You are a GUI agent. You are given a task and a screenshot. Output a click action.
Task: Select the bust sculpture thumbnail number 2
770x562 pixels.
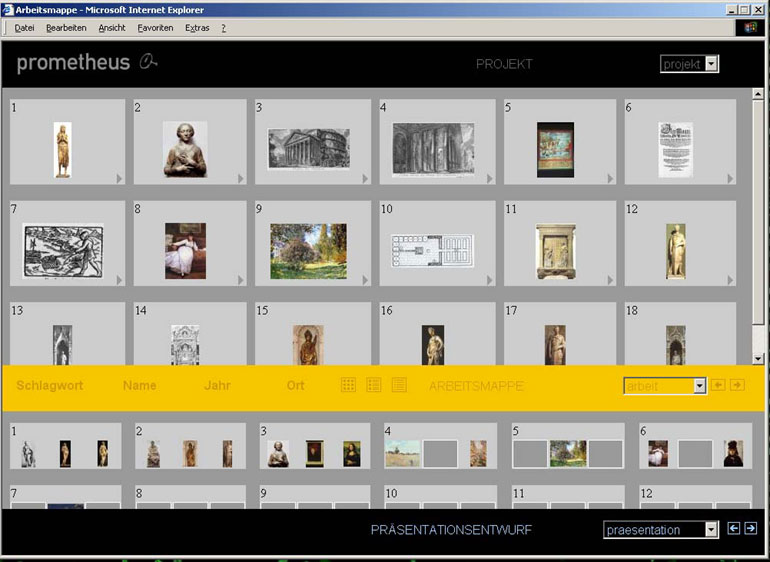click(185, 149)
